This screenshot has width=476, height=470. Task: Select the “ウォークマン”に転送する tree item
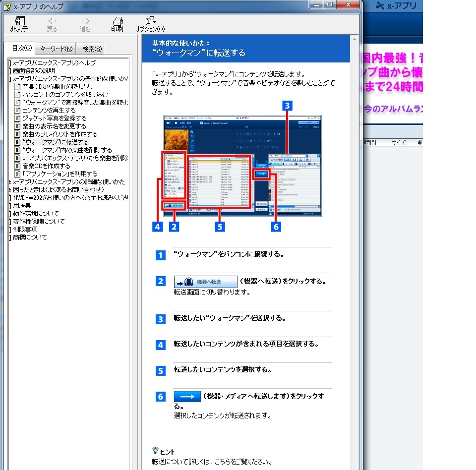pos(56,142)
